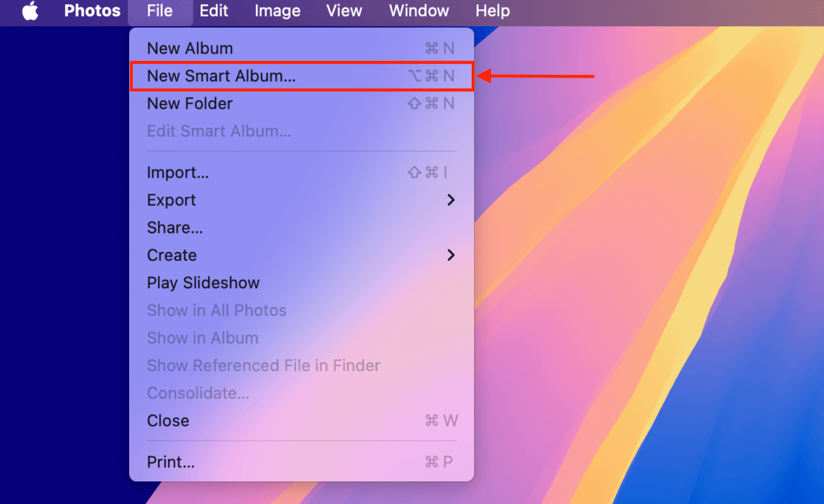Choose Import… from the File menu
Image resolution: width=824 pixels, height=504 pixels.
click(x=178, y=173)
